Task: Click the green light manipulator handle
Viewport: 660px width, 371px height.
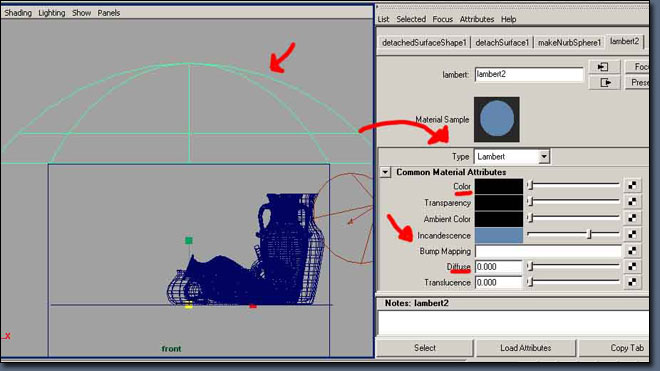Action: [189, 240]
